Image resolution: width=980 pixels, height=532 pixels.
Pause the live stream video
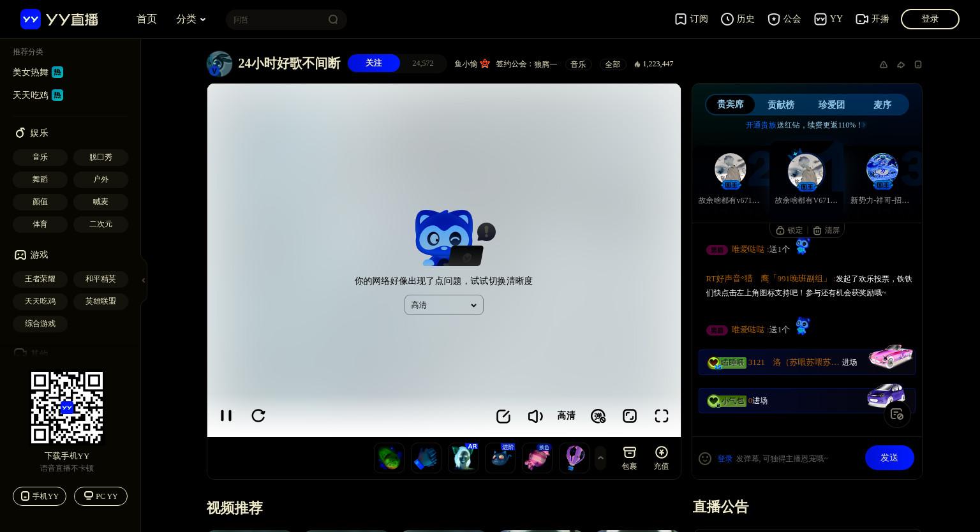pos(226,416)
